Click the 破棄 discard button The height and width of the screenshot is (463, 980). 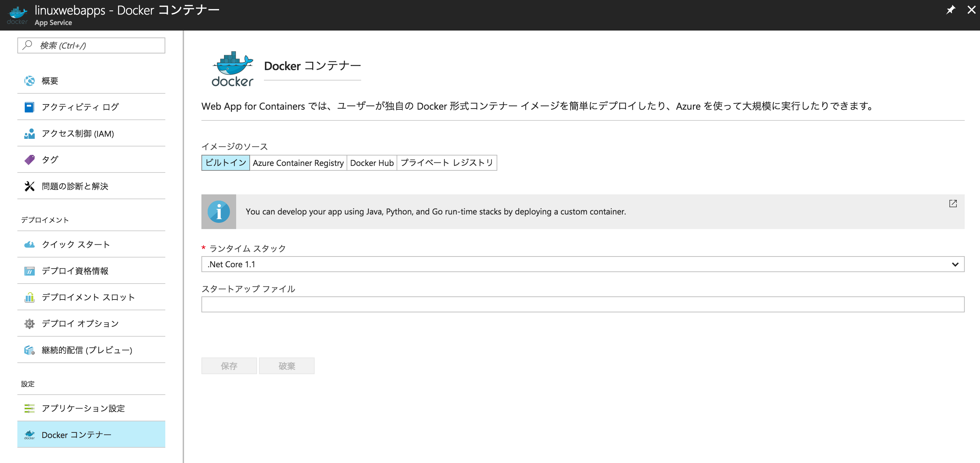287,366
